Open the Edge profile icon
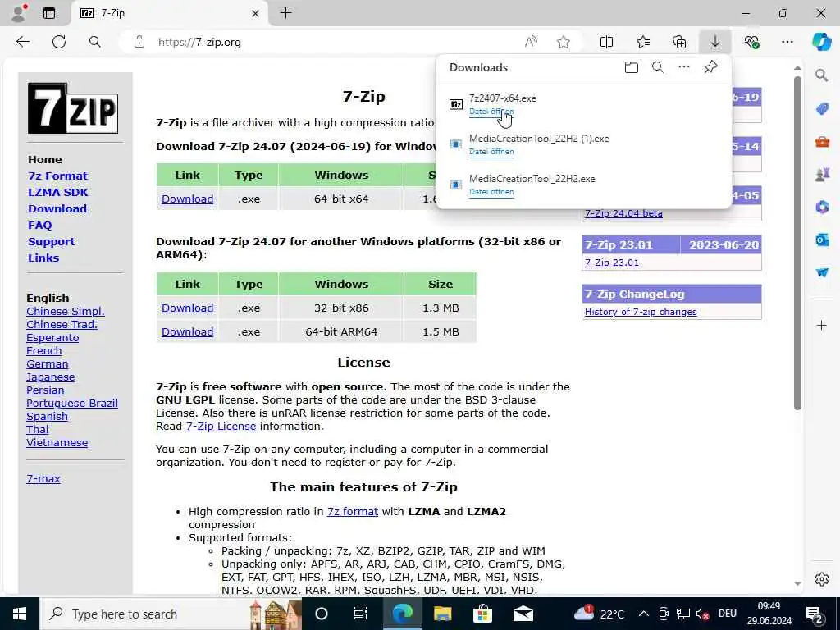Viewport: 840px width, 630px height. coord(18,13)
